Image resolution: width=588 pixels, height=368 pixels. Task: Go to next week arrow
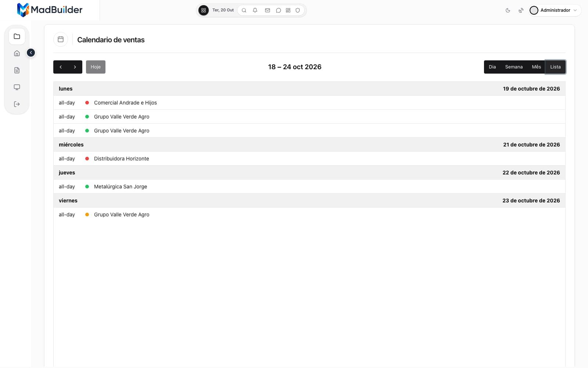(x=75, y=67)
